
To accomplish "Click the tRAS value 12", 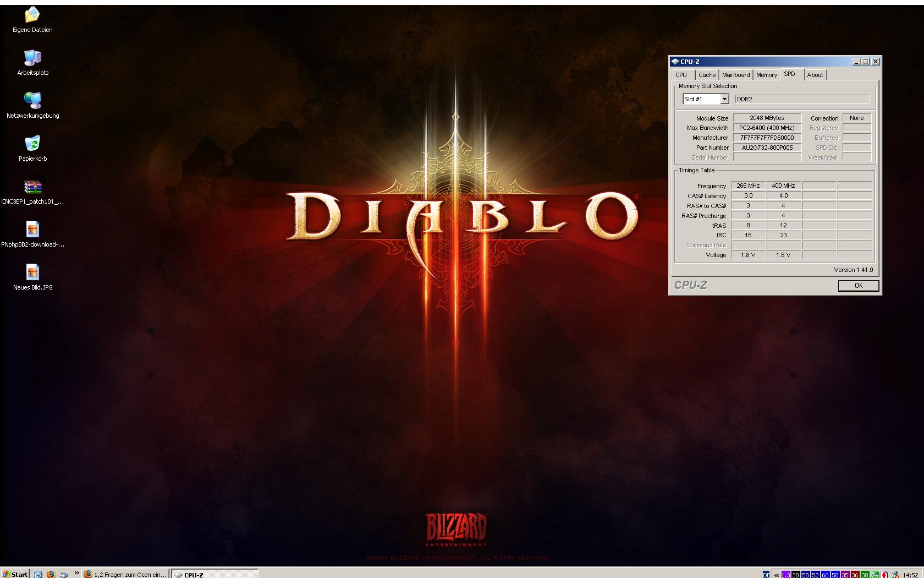I will tap(784, 225).
